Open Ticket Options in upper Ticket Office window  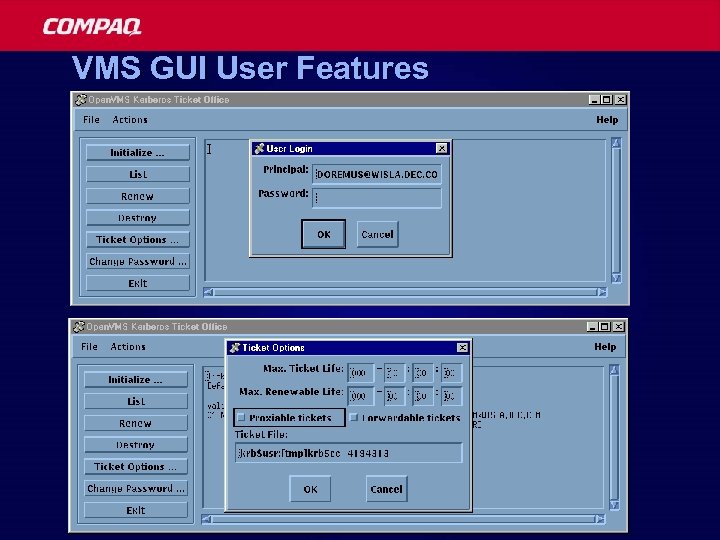[137, 239]
